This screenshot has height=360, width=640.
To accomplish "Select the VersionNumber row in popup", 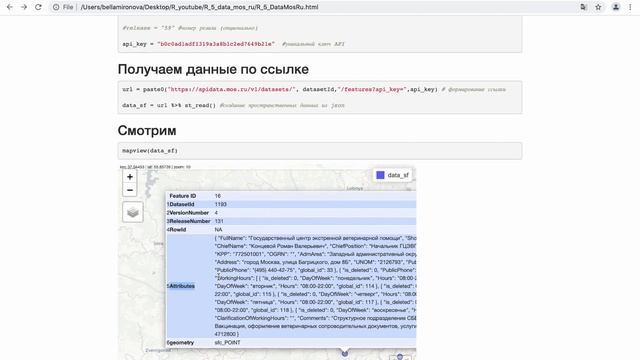I will point(291,213).
